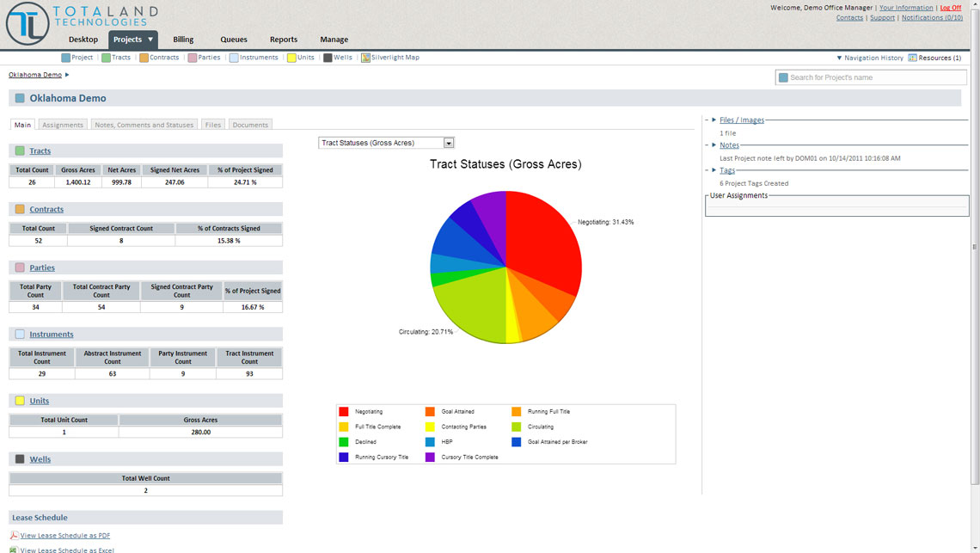This screenshot has height=553, width=980.
Task: Open Units using the yellow toolbar icon
Action: 291,58
